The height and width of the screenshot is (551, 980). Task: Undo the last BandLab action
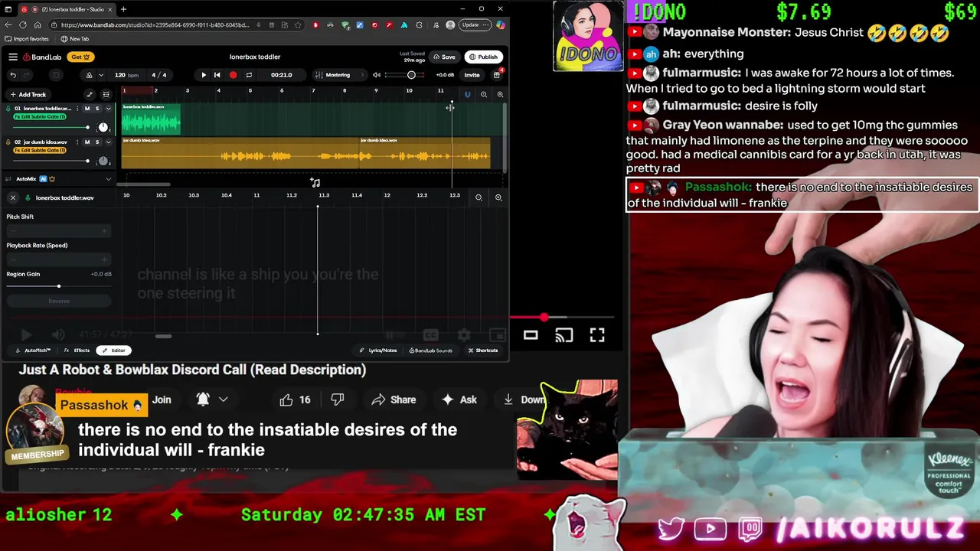pyautogui.click(x=13, y=75)
